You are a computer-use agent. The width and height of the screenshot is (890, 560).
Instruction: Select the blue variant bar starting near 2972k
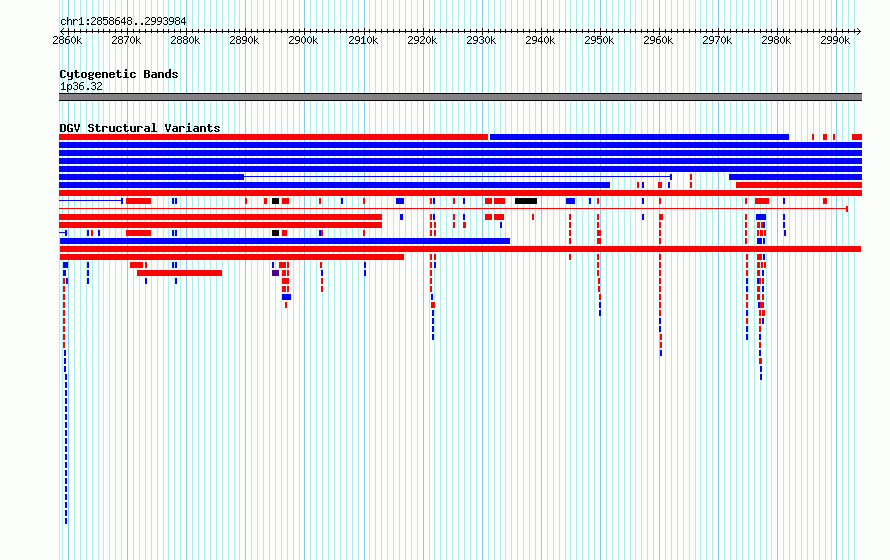(x=795, y=177)
